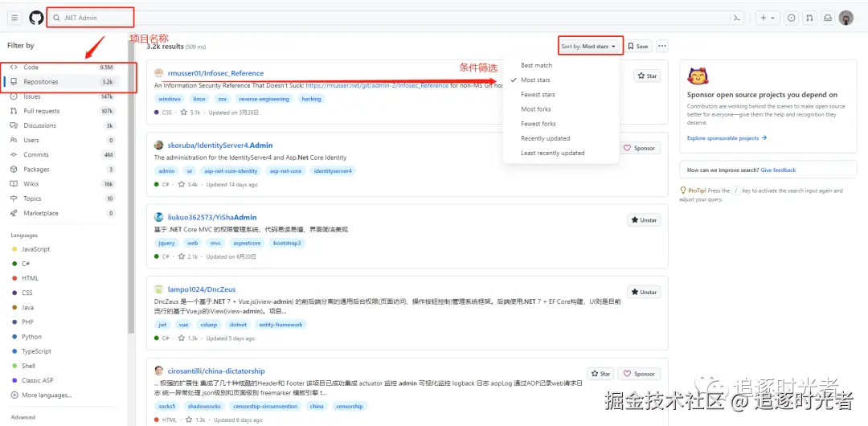Filter results by Marketplace
This screenshot has width=868, height=426.
62,213
